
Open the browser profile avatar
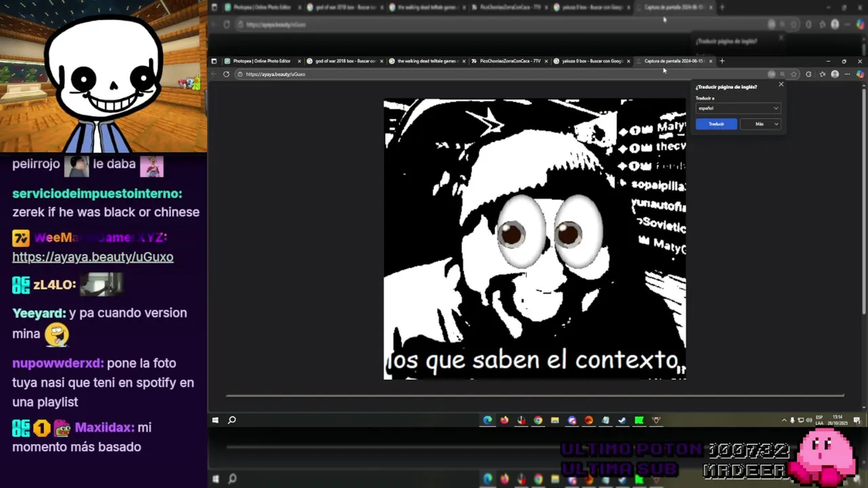[835, 74]
